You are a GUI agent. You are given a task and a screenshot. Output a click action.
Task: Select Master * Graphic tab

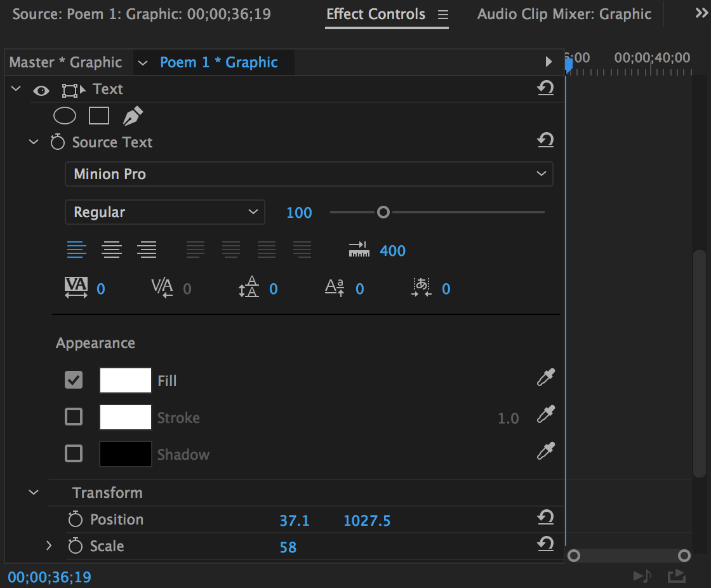click(x=66, y=62)
